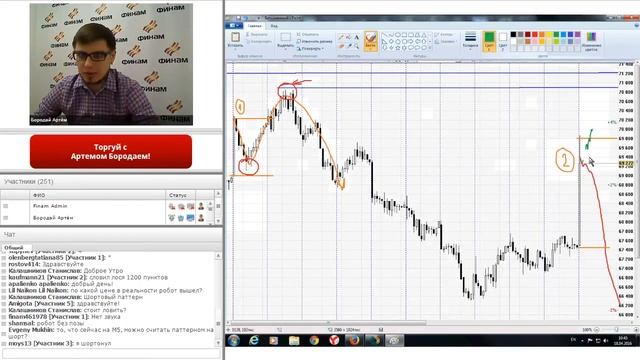Click chat message input field
640x360 pixels.
pyautogui.click(x=111, y=353)
